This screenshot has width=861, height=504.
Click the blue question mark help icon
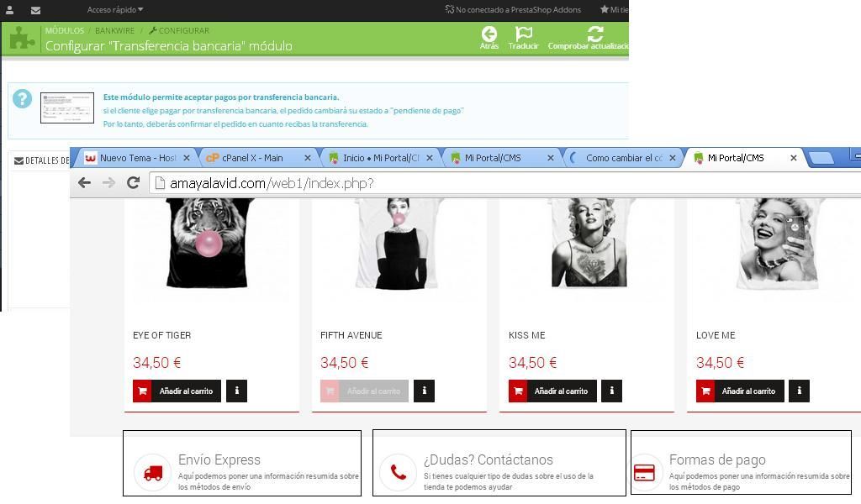point(23,99)
